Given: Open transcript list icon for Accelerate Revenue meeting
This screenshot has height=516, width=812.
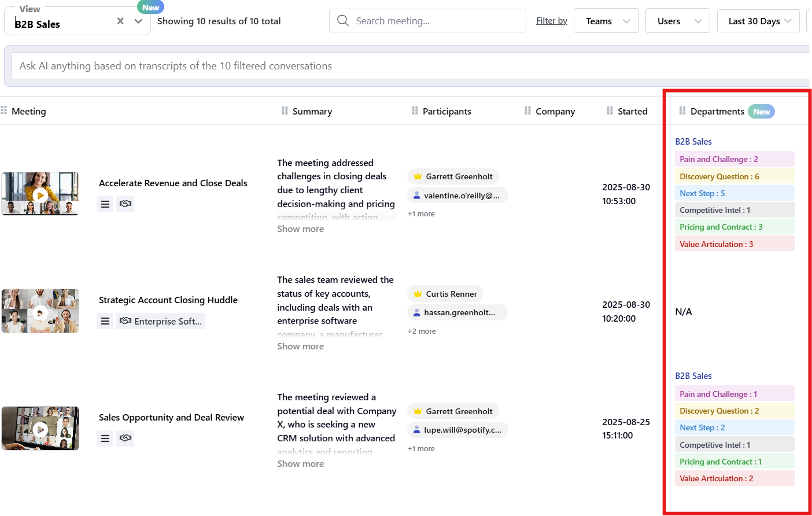Looking at the screenshot, I should pos(105,204).
